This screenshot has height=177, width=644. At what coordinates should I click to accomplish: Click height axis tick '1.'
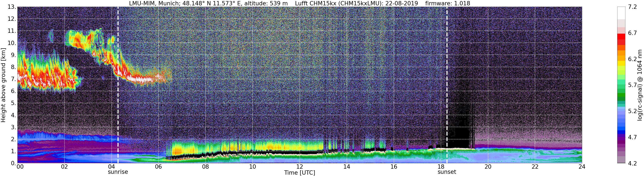[x=13, y=151]
